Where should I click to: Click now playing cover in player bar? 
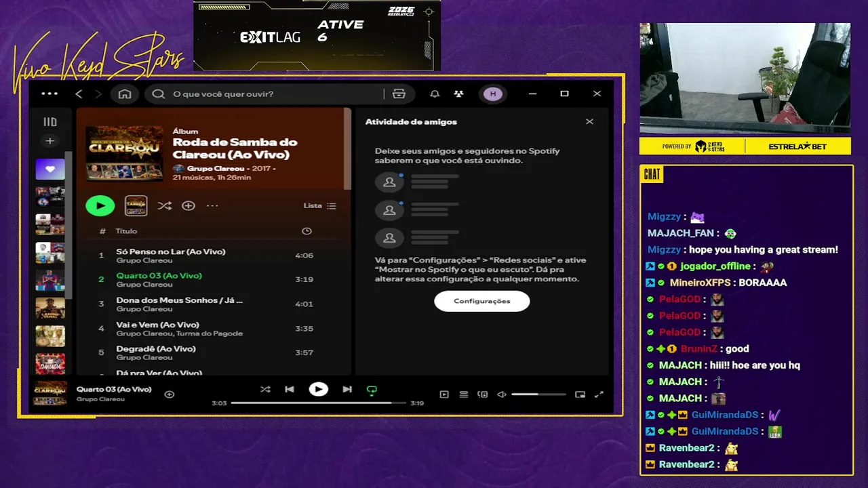coord(51,394)
